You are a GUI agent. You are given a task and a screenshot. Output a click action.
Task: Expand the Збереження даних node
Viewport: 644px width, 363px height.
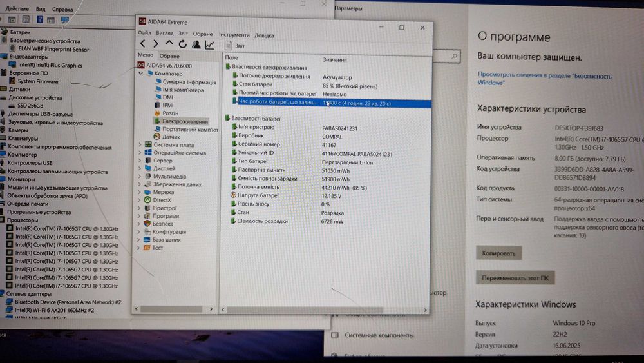(139, 184)
